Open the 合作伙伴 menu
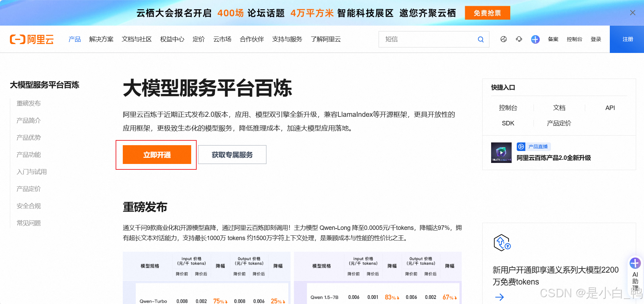Image resolution: width=644 pixels, height=304 pixels. (252, 39)
